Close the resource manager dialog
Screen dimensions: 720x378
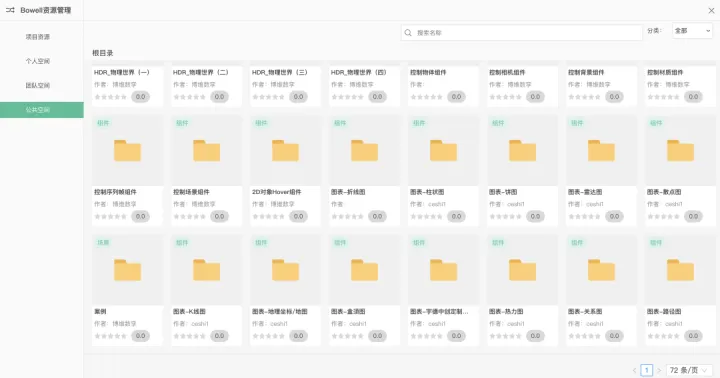coord(711,10)
